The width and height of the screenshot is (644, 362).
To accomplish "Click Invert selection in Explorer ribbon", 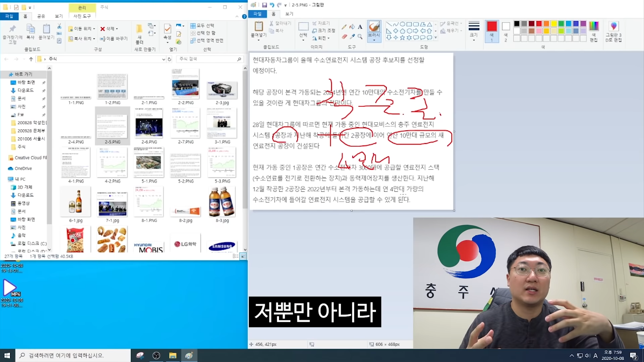I will click(x=207, y=41).
